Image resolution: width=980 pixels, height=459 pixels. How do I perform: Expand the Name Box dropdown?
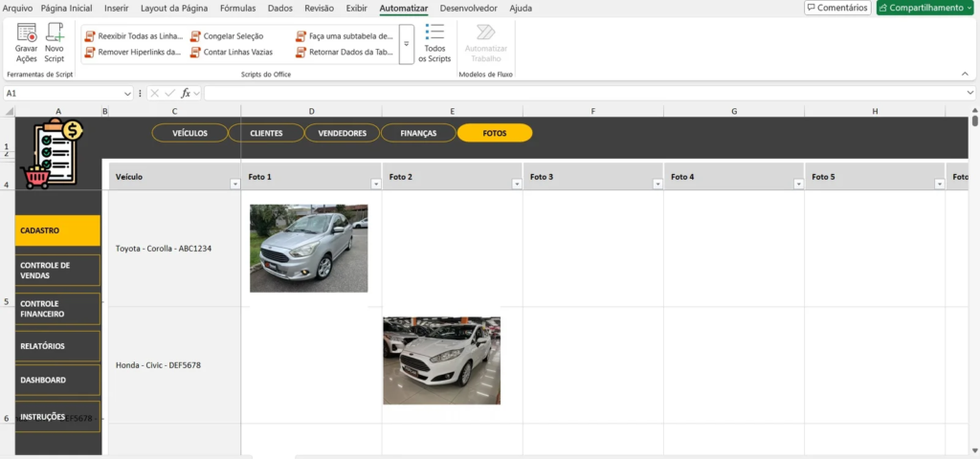click(127, 94)
